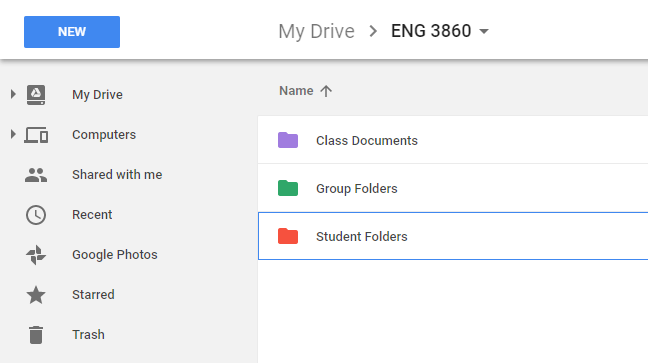Click the blue NEW button
648x363 pixels.
(72, 32)
